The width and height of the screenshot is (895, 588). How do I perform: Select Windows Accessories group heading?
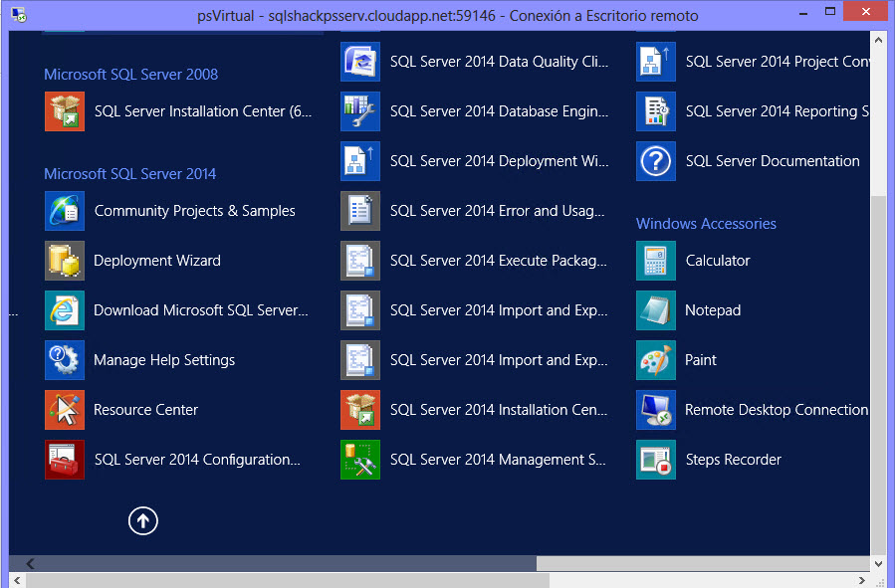(706, 224)
